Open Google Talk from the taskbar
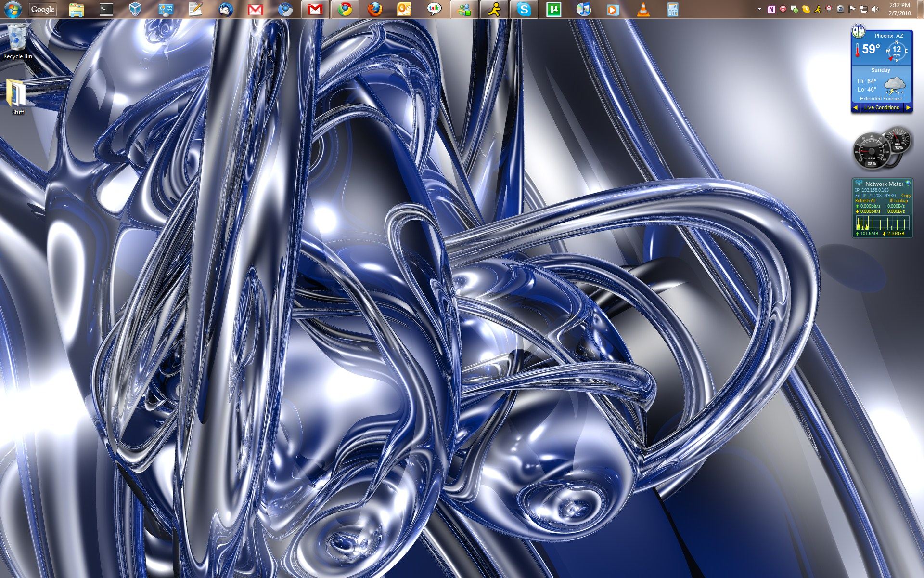924x578 pixels. pos(434,10)
